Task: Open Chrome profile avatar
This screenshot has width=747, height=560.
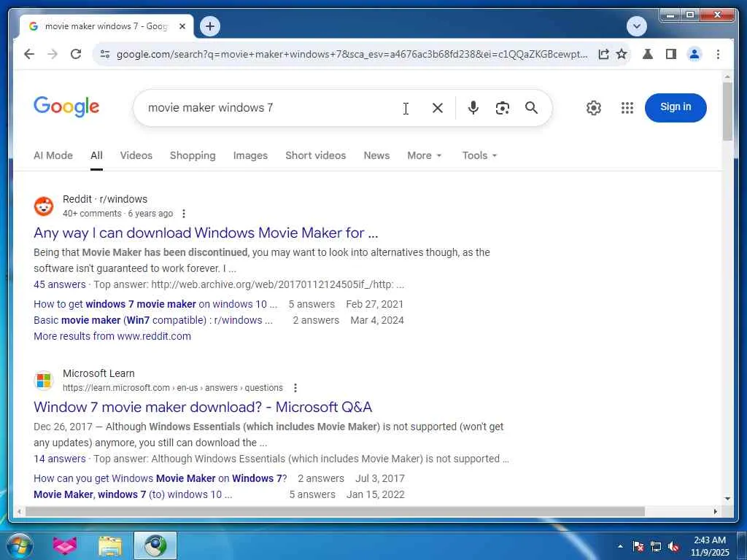Action: click(x=694, y=54)
